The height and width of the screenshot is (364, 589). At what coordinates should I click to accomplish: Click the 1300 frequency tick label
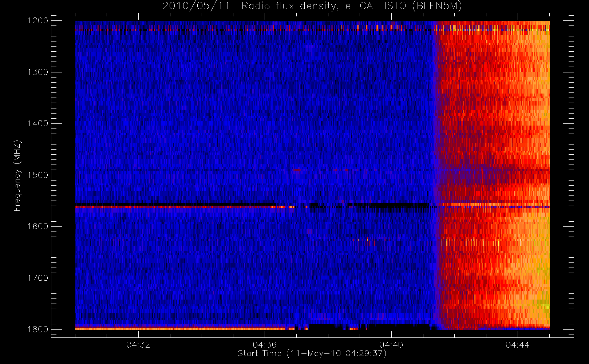[x=38, y=72]
